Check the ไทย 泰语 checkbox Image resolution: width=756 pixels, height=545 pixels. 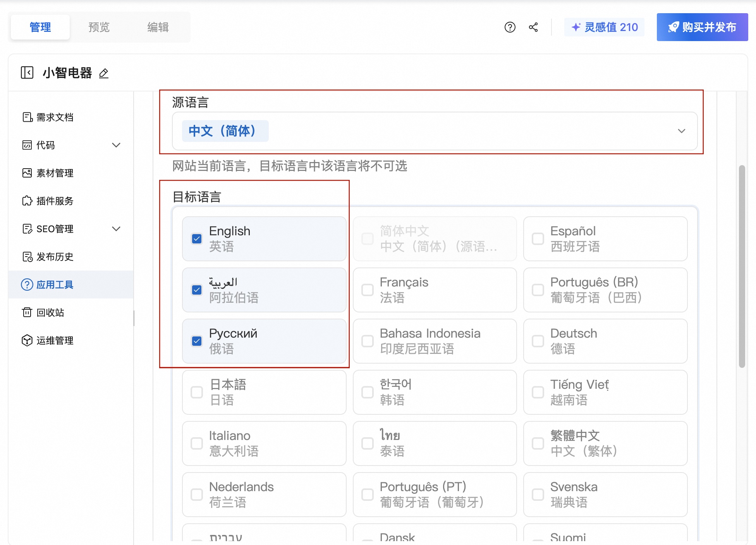367,443
